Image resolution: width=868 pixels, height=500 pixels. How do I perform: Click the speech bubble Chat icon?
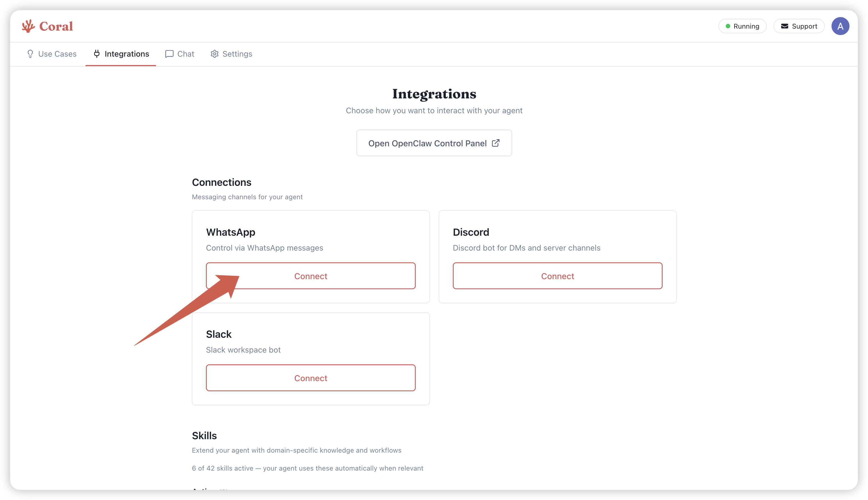(x=169, y=54)
